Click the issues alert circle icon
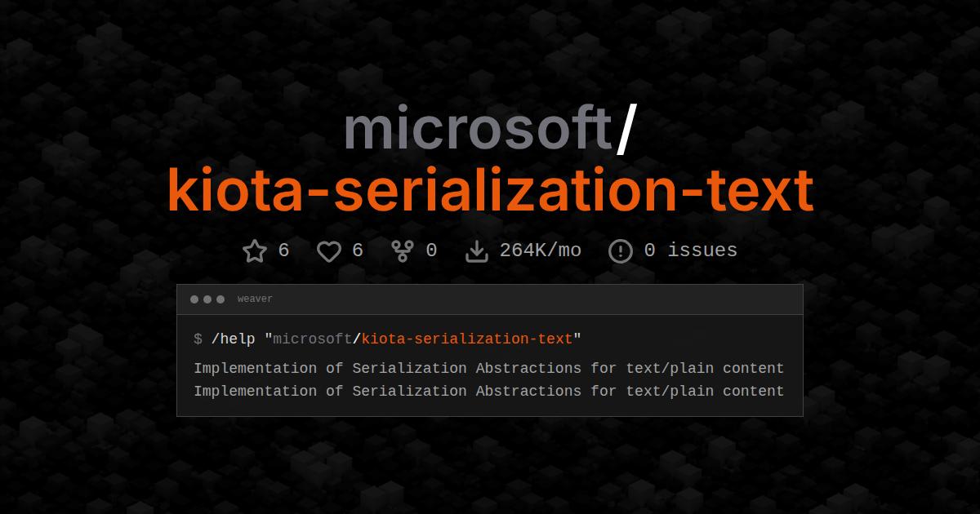The height and width of the screenshot is (514, 980). 621,251
